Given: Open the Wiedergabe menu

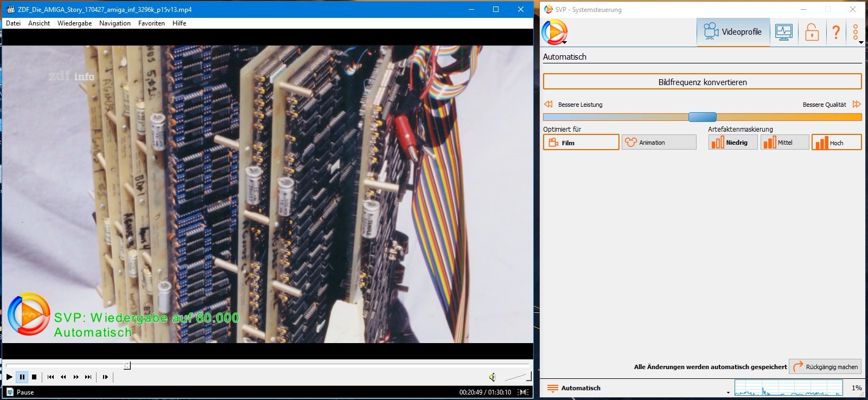Looking at the screenshot, I should click(74, 23).
